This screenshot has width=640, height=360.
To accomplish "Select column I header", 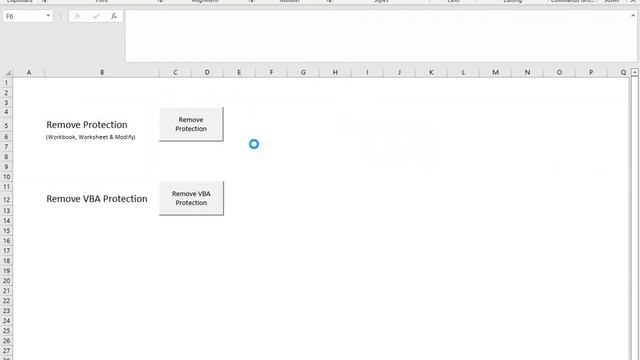I will [x=367, y=72].
